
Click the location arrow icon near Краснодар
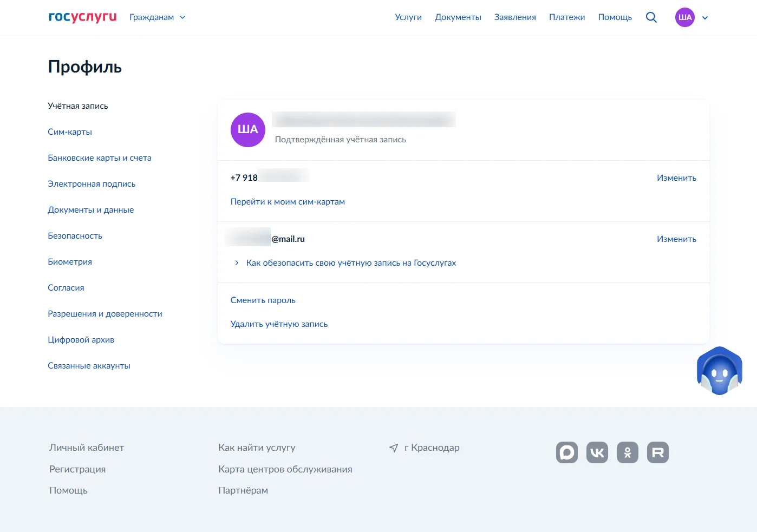[394, 448]
